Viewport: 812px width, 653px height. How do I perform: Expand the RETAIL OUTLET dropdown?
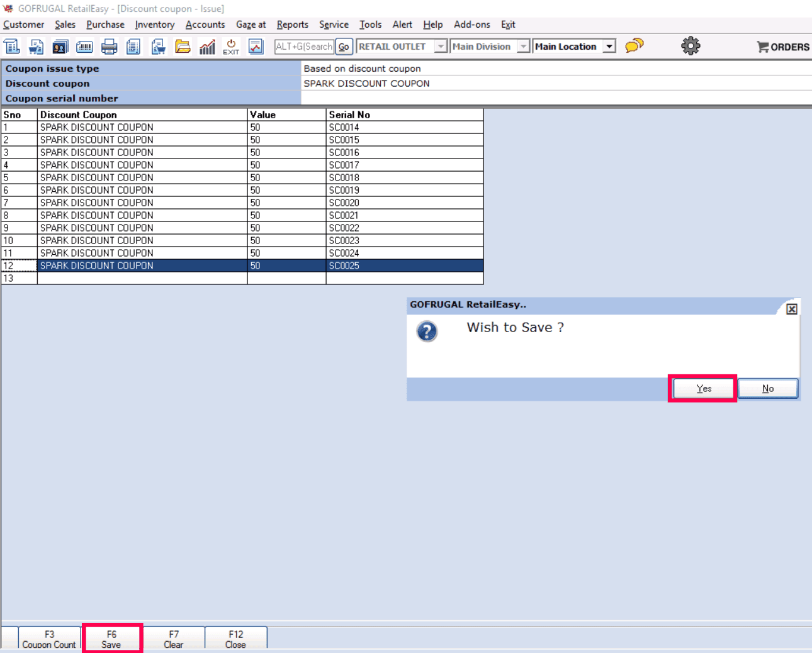click(441, 47)
